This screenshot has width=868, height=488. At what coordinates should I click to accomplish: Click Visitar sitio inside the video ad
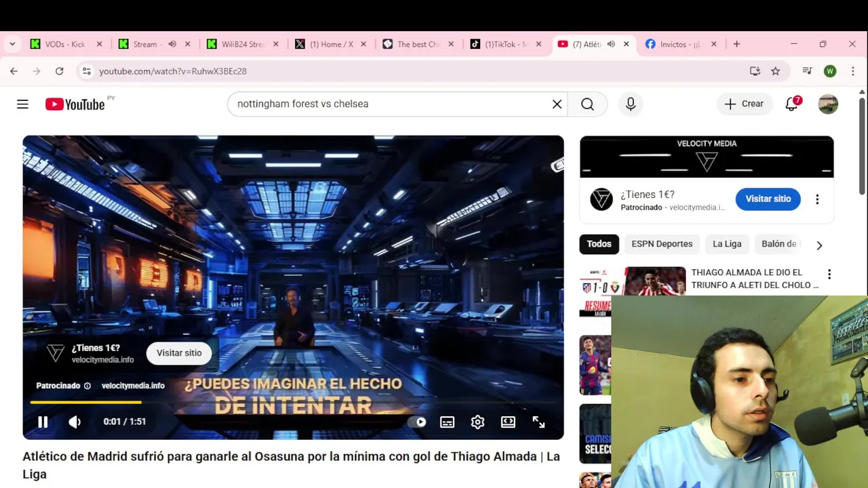click(x=179, y=353)
